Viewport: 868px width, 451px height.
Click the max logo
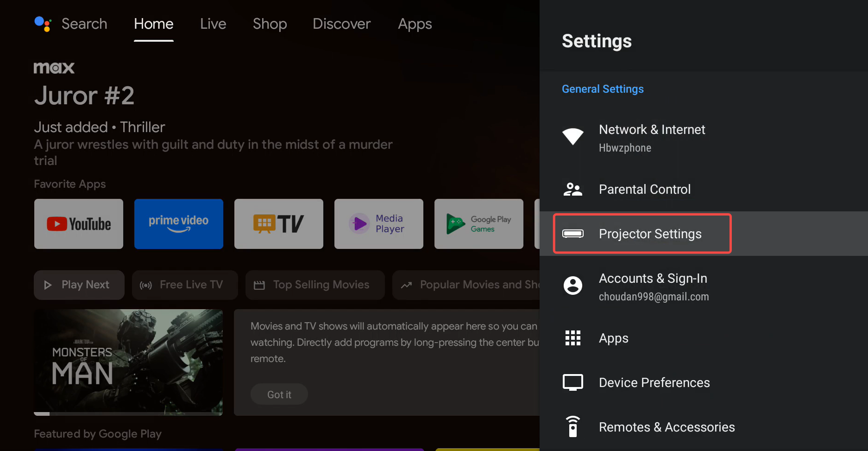54,68
